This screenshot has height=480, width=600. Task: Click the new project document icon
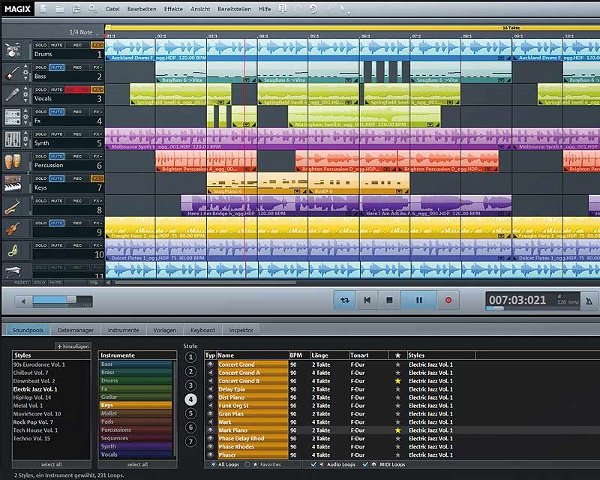coord(43,8)
